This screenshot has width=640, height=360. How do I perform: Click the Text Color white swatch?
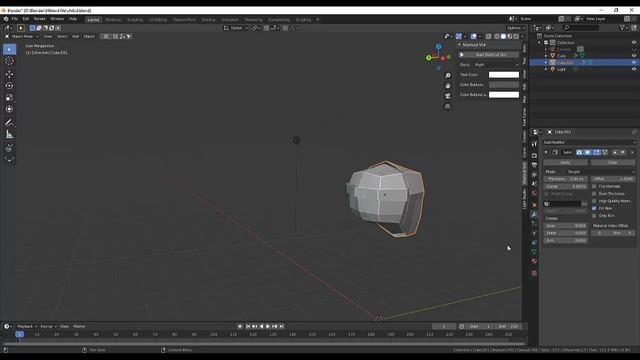(x=504, y=75)
